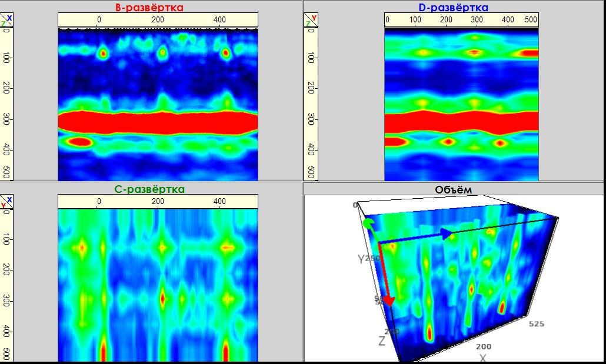
Task: Click the red oval spot below B-scan band
Action: tap(79, 142)
